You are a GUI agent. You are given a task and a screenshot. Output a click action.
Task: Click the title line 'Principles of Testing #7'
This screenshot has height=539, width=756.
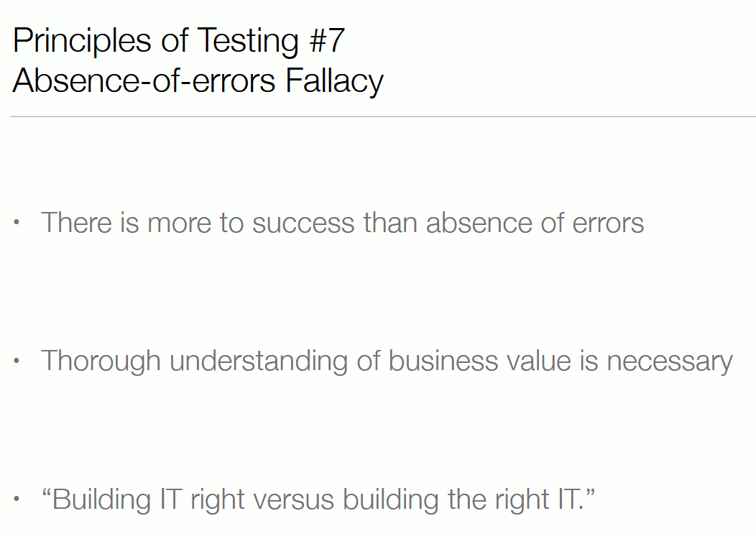point(178,40)
